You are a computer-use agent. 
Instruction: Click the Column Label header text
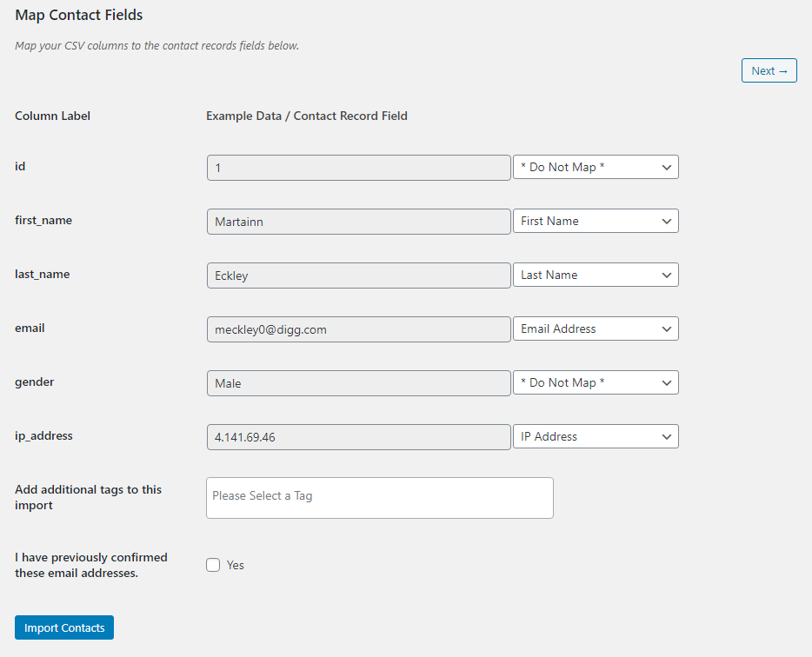point(53,116)
